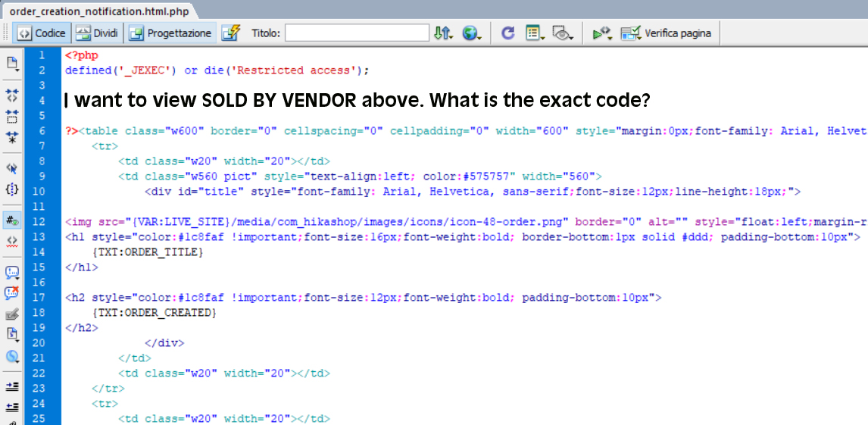This screenshot has width=868, height=425.
Task: Click the <?php opening tag on line 1
Action: click(82, 55)
